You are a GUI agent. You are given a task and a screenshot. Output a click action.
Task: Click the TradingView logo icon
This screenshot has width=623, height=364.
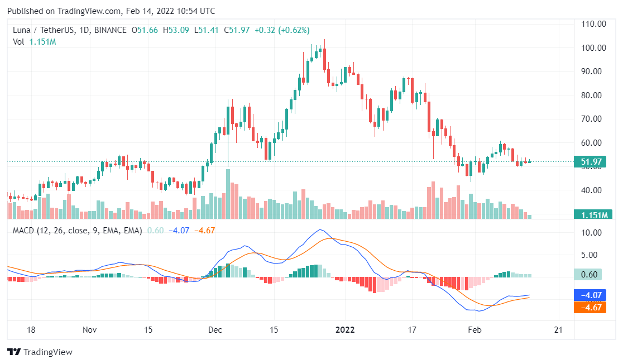pyautogui.click(x=13, y=352)
